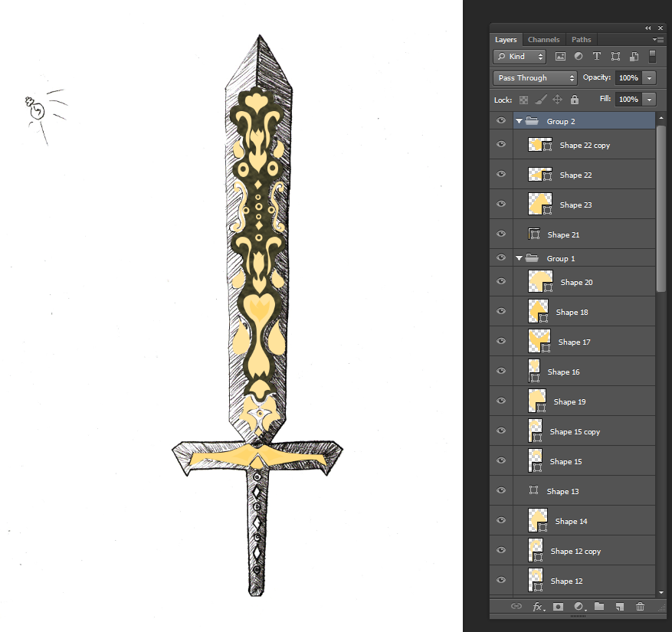Lock transparent pixels icon
Viewport: 672px width, 632px height.
tap(523, 100)
